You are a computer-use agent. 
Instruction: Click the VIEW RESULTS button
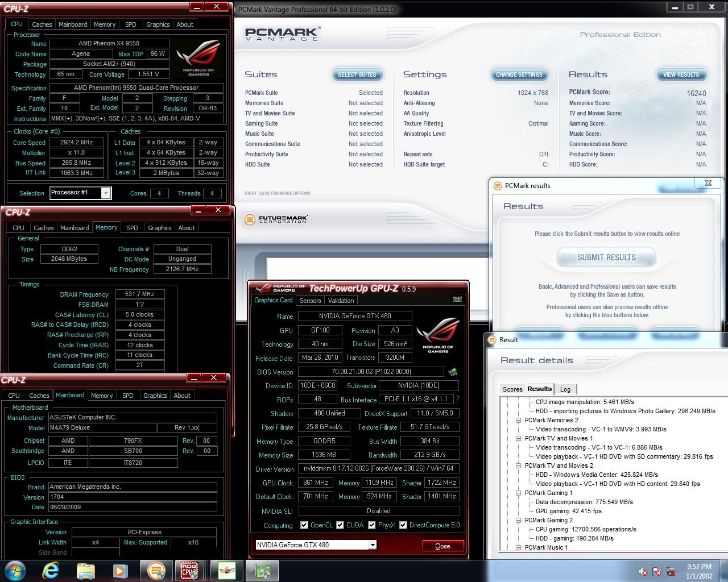pos(681,74)
